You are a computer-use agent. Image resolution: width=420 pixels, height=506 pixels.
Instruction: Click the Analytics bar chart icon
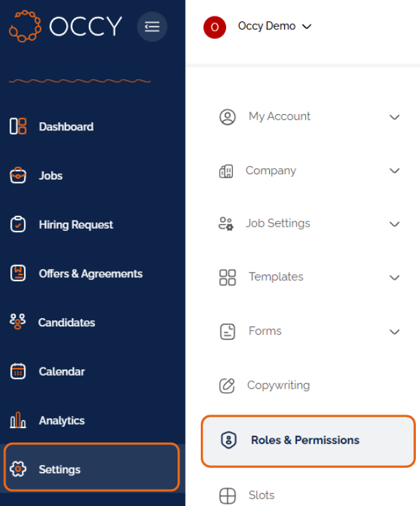pyautogui.click(x=18, y=420)
